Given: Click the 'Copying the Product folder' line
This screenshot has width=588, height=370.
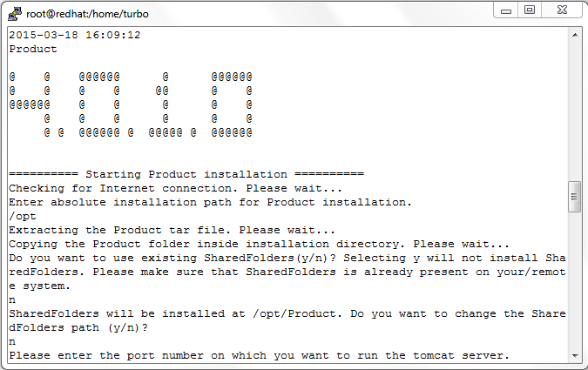Looking at the screenshot, I should pos(259,244).
